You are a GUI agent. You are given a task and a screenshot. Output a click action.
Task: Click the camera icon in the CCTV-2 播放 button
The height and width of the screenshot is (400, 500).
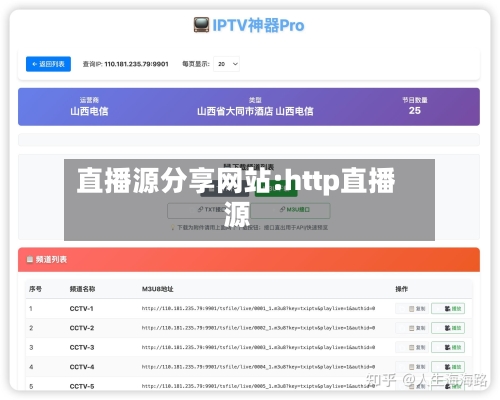(x=448, y=328)
